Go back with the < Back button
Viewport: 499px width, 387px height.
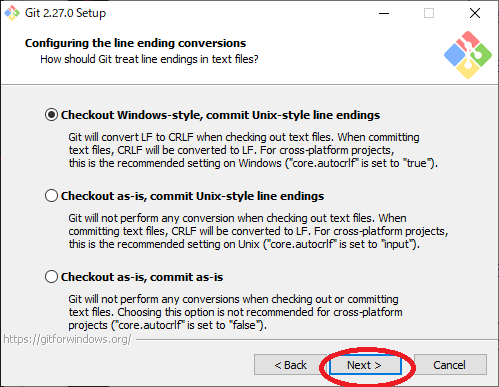tap(290, 365)
